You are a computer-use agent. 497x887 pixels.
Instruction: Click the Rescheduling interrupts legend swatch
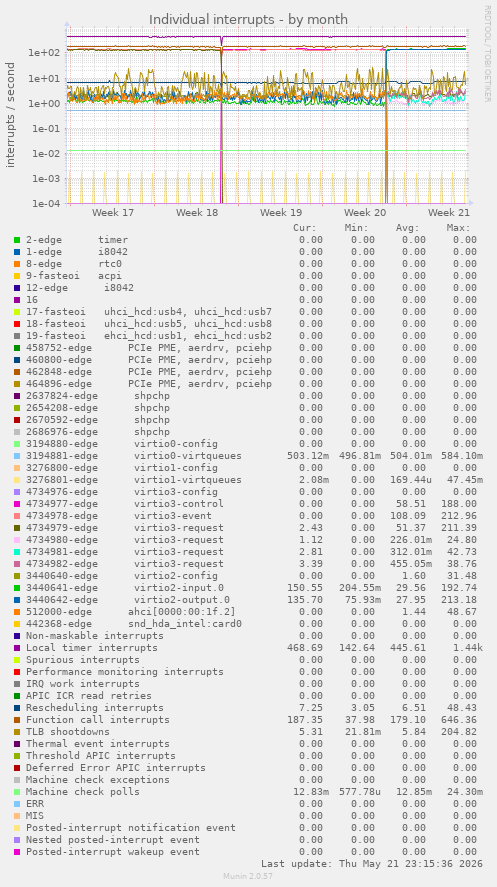click(17, 708)
